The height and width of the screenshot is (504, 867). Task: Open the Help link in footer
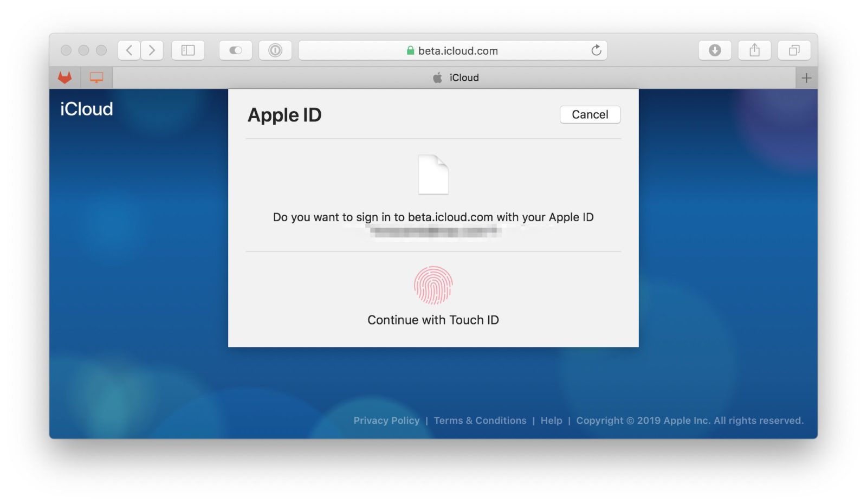click(551, 421)
